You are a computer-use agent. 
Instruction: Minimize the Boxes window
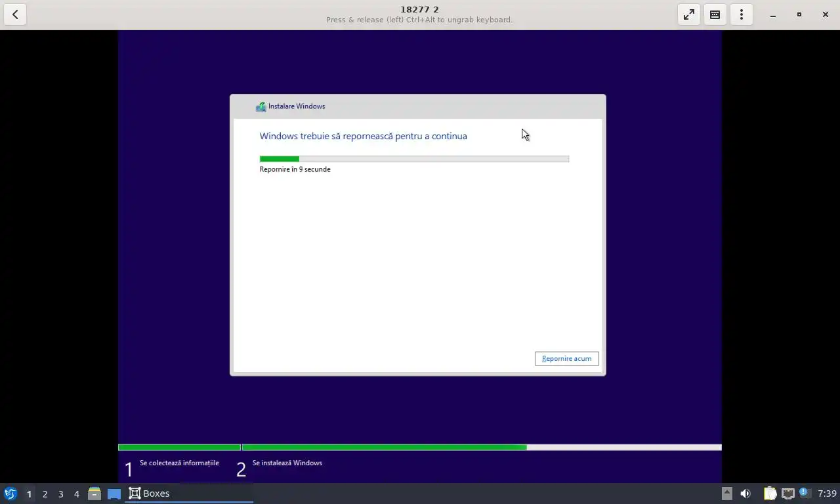tap(773, 14)
